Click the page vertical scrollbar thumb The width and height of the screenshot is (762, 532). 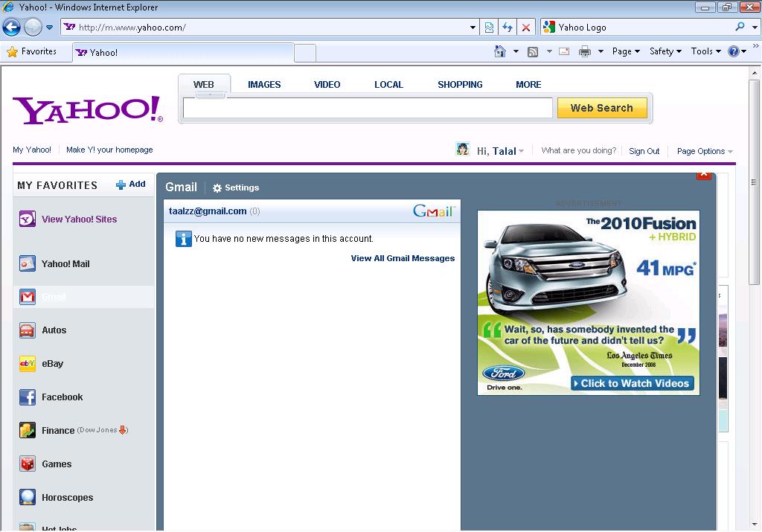[x=754, y=182]
